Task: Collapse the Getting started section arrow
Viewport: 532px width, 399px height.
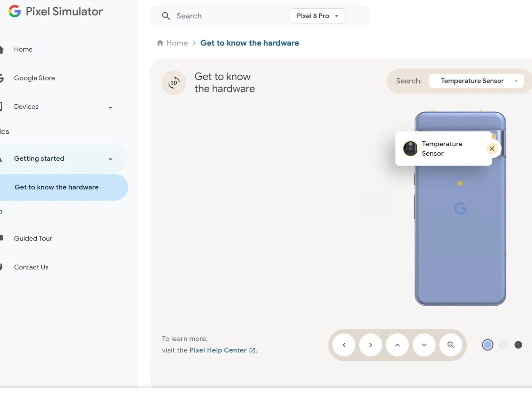Action: click(110, 159)
